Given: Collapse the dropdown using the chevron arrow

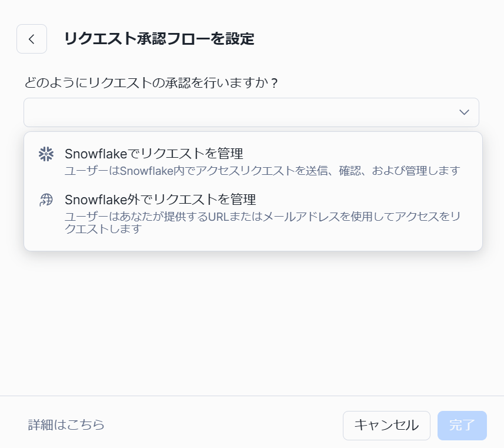Looking at the screenshot, I should [464, 112].
